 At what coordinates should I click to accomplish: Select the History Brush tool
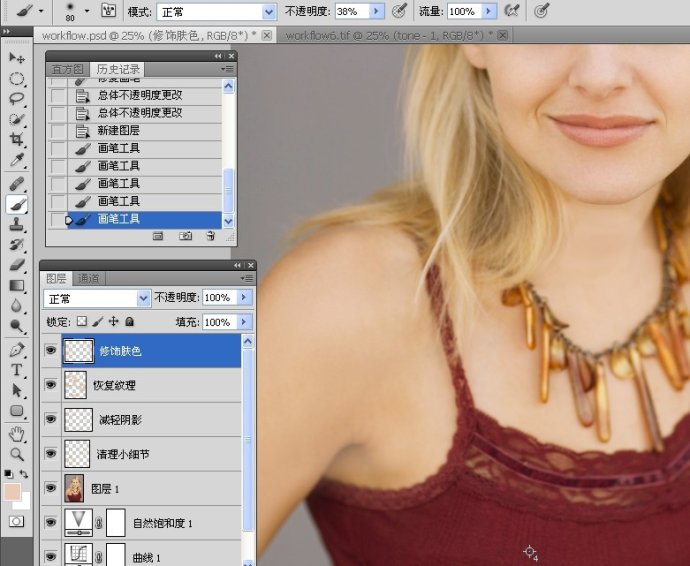(x=17, y=245)
